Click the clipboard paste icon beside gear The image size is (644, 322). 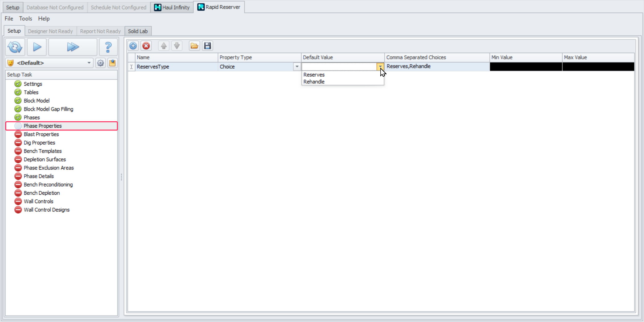tap(112, 63)
